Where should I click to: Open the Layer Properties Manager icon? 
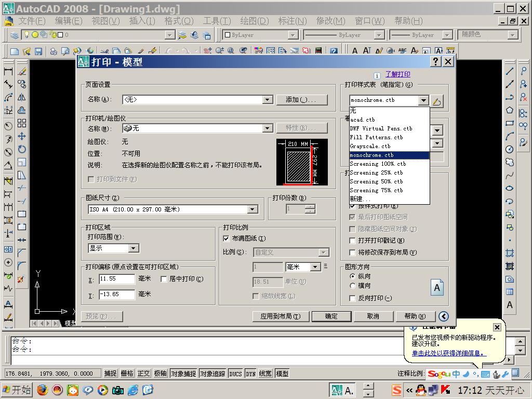(x=14, y=35)
